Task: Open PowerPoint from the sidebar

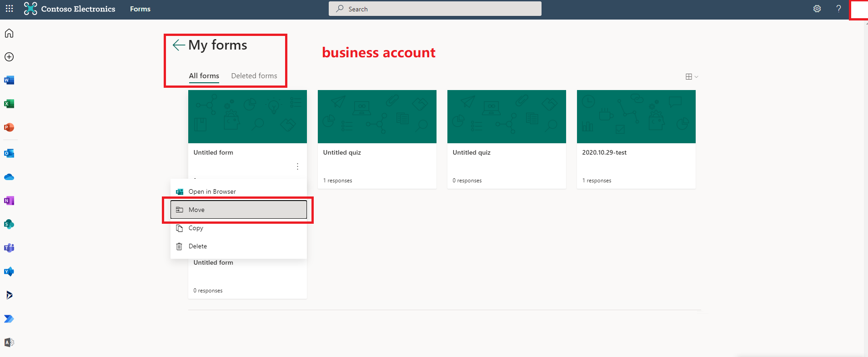Action: [9, 128]
